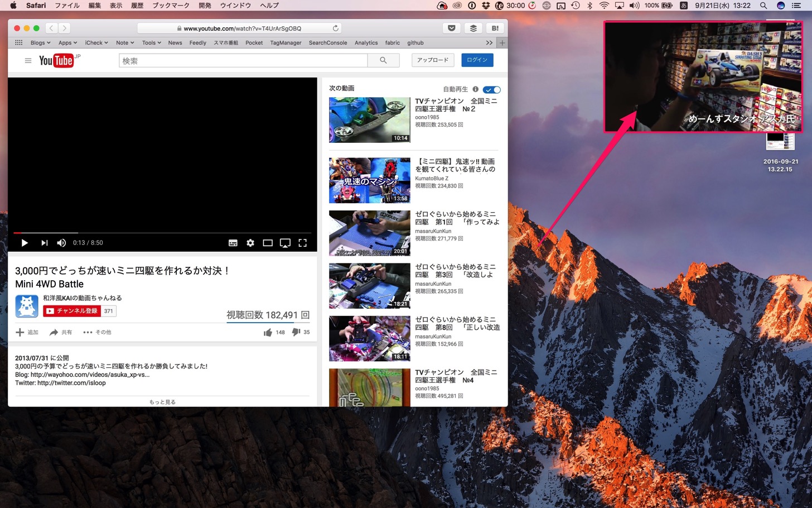Screen dimensions: 812x508
Task: Open a new Safari tab
Action: pyautogui.click(x=502, y=42)
